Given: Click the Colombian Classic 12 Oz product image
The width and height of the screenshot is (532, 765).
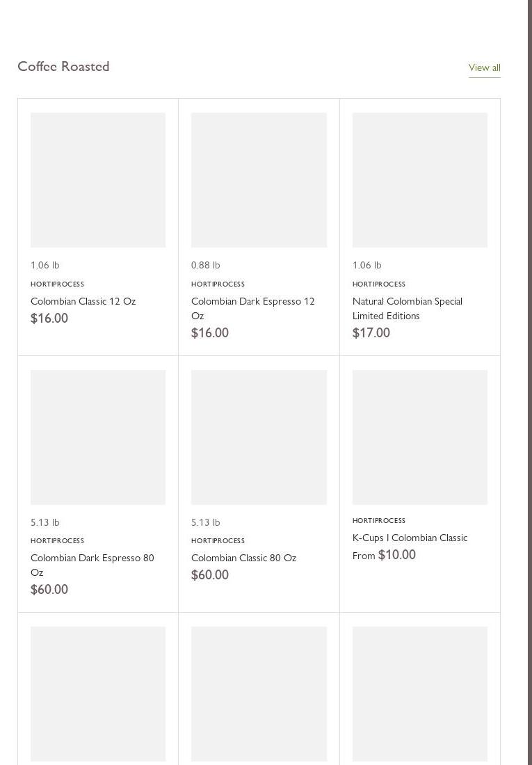Looking at the screenshot, I should click(x=98, y=180).
